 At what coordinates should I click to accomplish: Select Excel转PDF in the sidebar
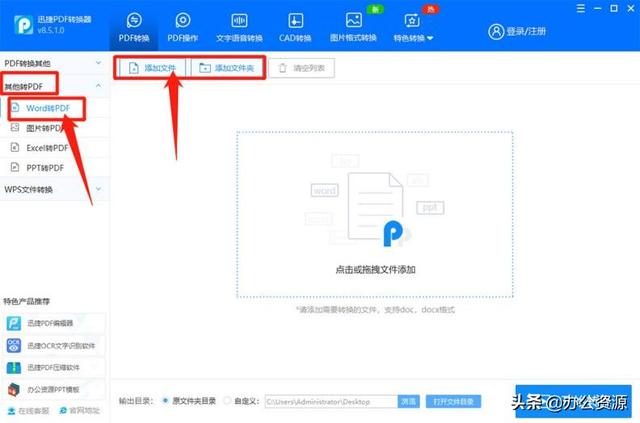point(55,148)
